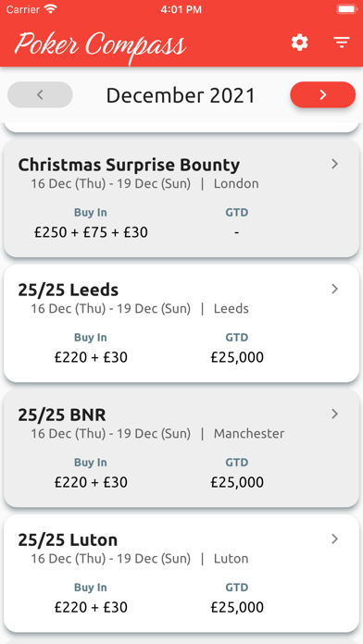363x644 pixels.
Task: Tap the December 2021 month label
Action: tap(181, 95)
